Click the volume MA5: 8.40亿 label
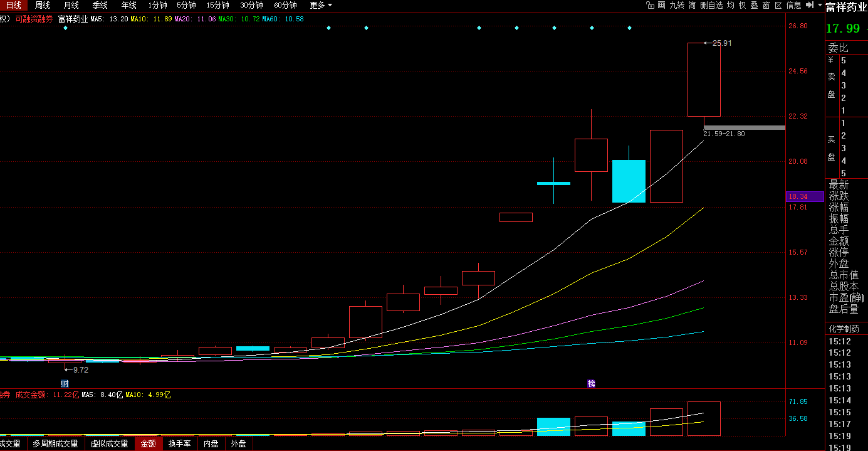This screenshot has height=451, width=868. pyautogui.click(x=102, y=395)
